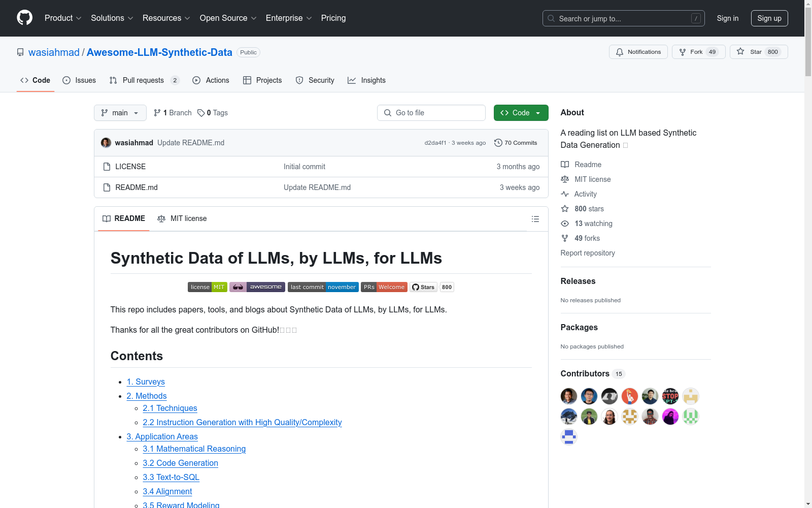Open the blue pixel contributor avatar
Image resolution: width=812 pixels, height=508 pixels.
tap(569, 437)
